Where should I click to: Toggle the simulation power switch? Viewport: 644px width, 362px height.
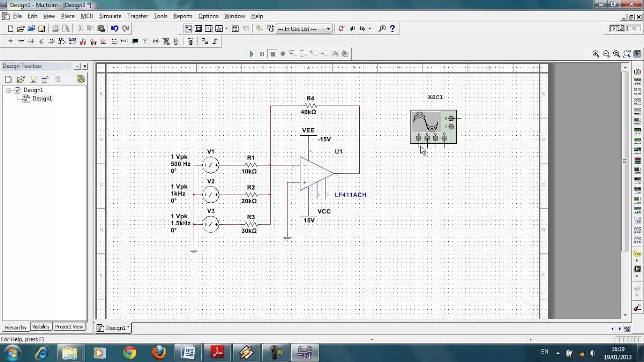(617, 29)
